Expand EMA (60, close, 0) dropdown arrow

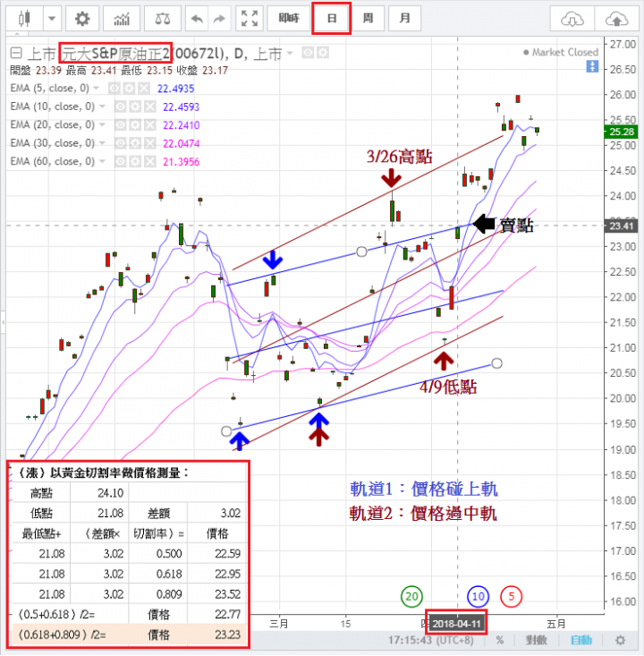point(102,161)
